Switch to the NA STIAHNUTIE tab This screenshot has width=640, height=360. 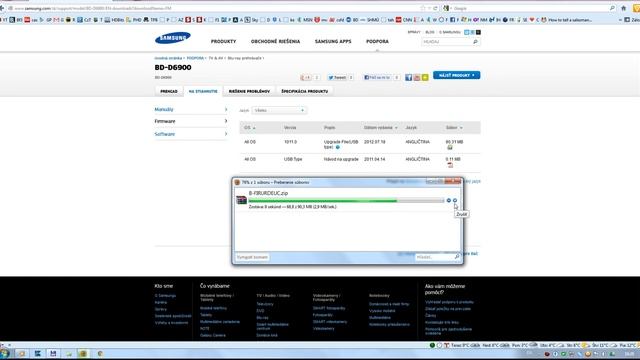point(203,91)
